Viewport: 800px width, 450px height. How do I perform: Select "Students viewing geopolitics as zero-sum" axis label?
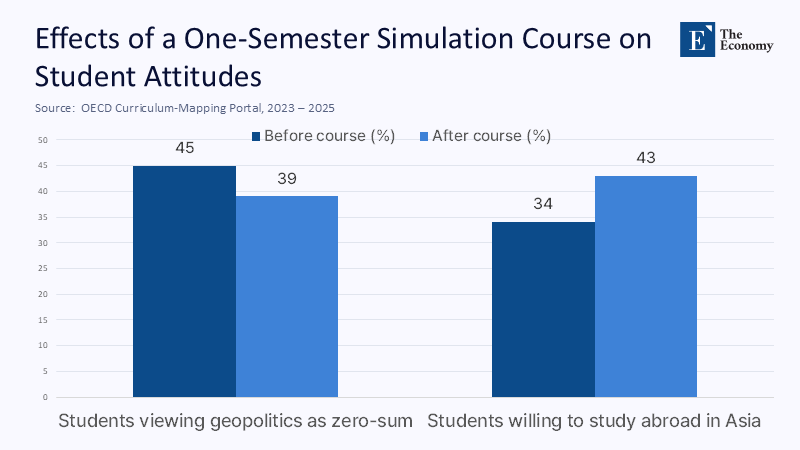pos(235,421)
